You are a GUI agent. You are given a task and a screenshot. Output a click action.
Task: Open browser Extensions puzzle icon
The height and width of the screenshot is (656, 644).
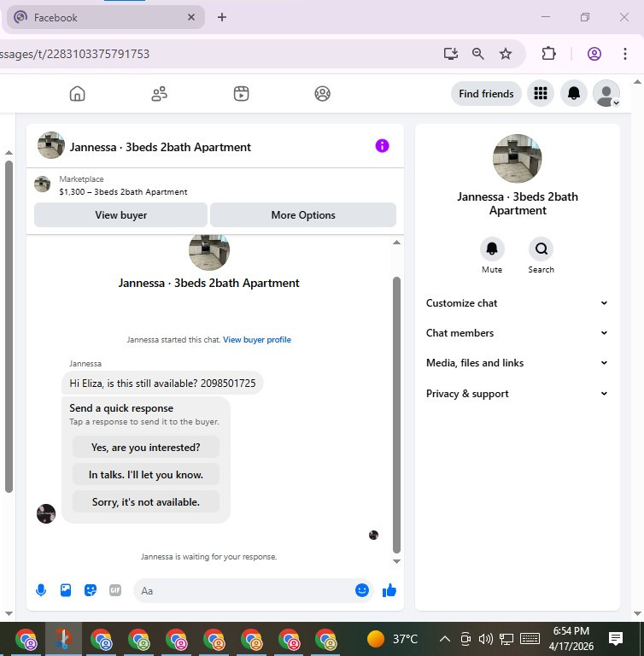(x=548, y=54)
